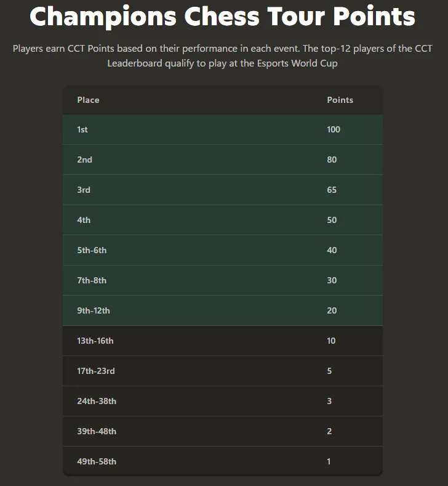Click the 10 points value

(331, 341)
